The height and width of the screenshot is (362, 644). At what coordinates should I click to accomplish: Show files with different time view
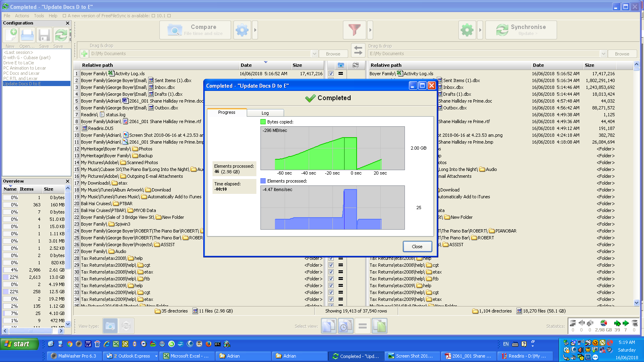click(346, 326)
